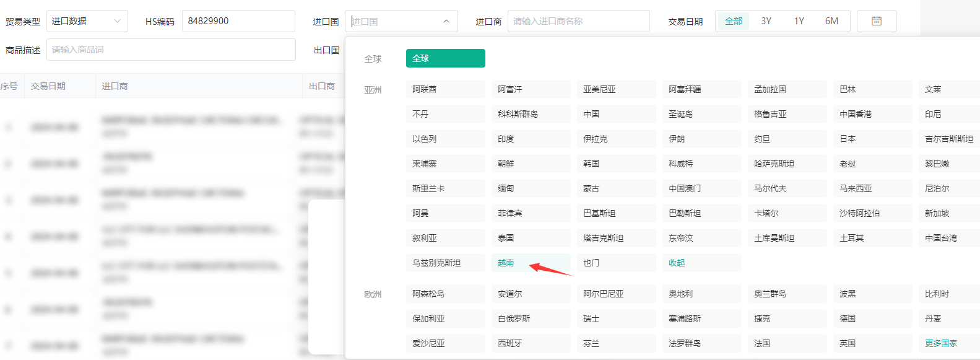Pick 印度 in the country list
980x360 pixels.
[506, 139]
